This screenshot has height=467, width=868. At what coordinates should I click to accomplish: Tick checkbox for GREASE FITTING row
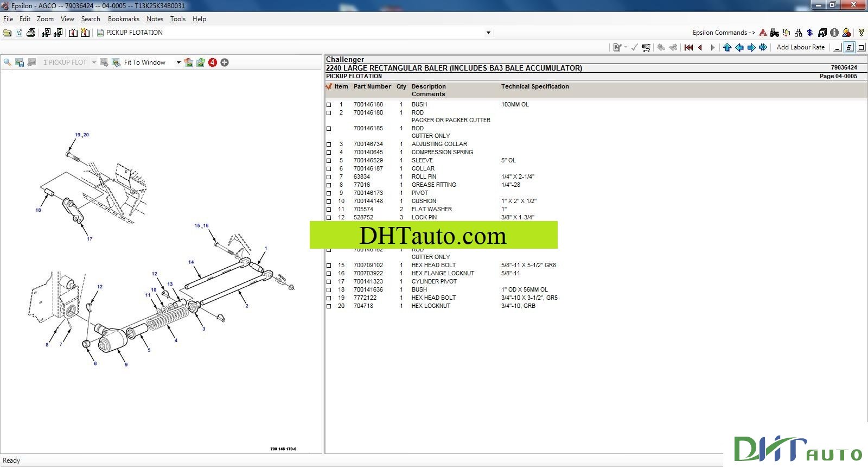click(x=329, y=185)
